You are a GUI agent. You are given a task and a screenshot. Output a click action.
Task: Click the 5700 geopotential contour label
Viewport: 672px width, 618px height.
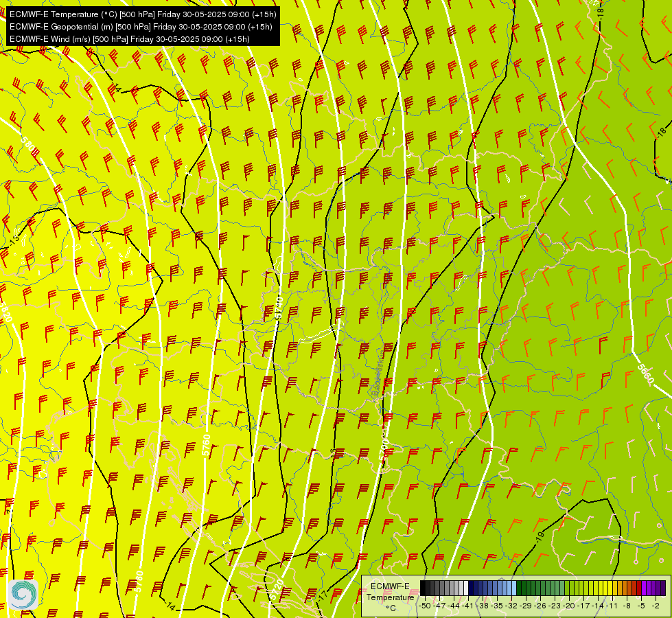pyautogui.click(x=384, y=451)
